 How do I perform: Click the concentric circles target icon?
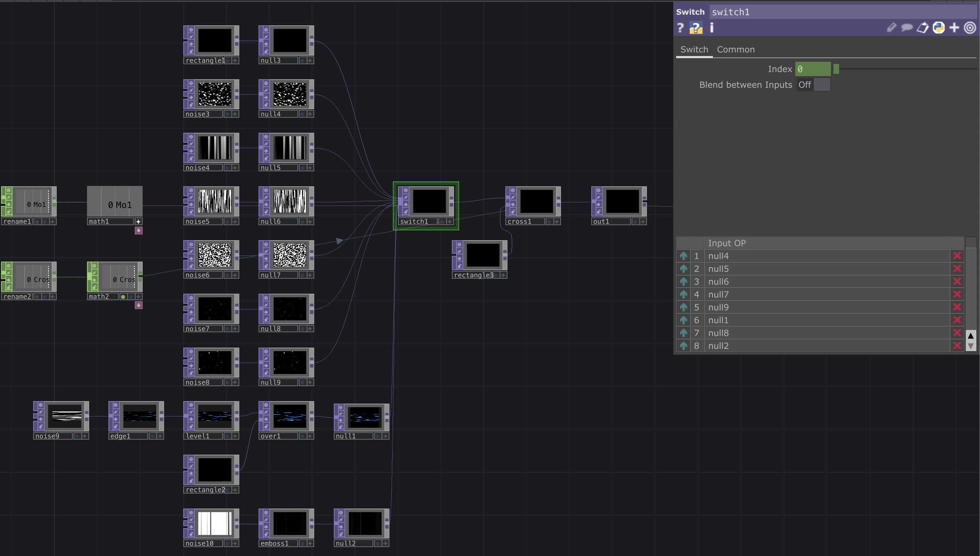tap(970, 28)
